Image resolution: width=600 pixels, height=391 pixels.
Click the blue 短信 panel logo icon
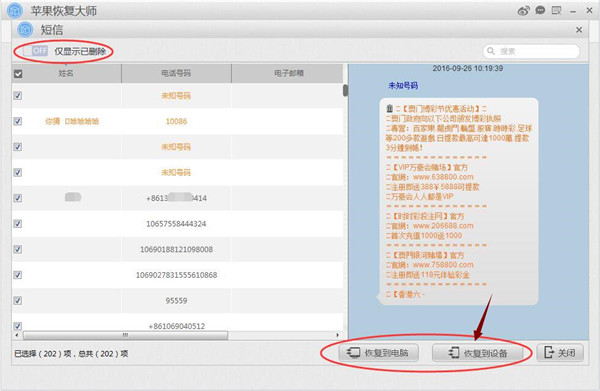pyautogui.click(x=26, y=30)
